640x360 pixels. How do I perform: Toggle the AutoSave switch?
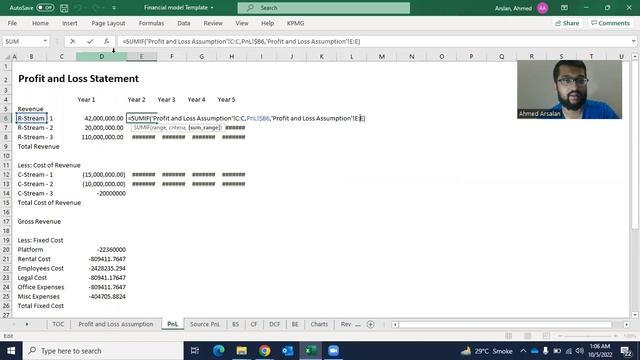(45, 8)
